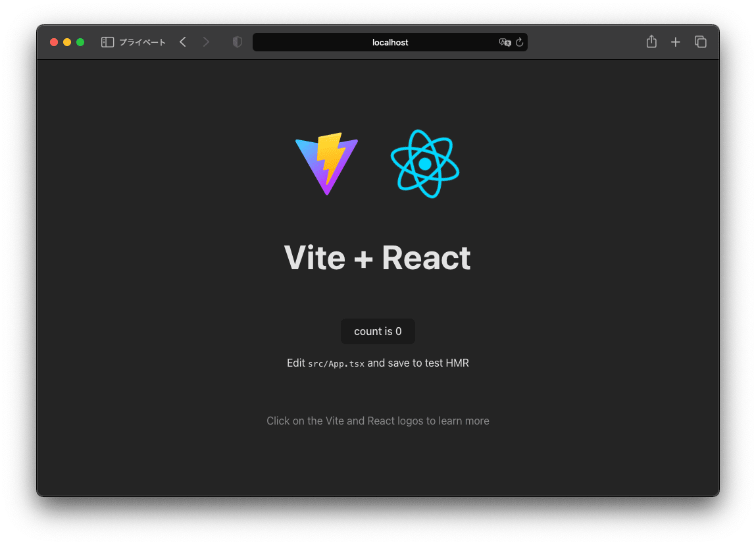
Task: Go back with the left arrow
Action: point(183,42)
